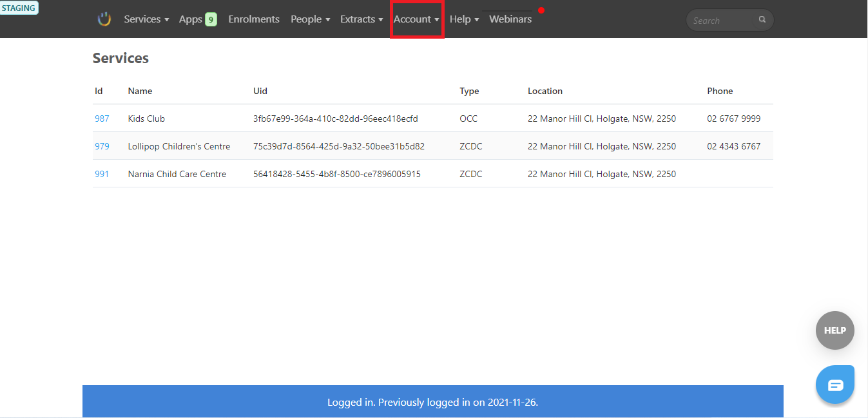Click the logged in notification banner
Viewport: 868px width, 418px height.
click(433, 402)
